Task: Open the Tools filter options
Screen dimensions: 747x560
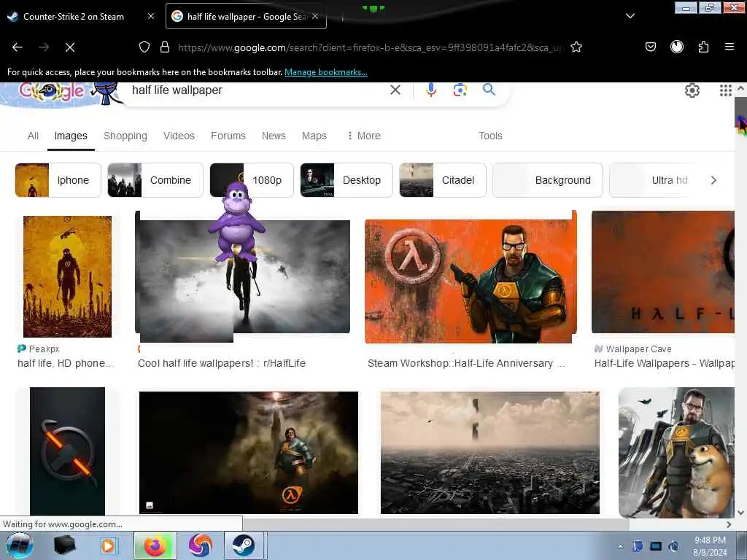Action: pos(490,136)
